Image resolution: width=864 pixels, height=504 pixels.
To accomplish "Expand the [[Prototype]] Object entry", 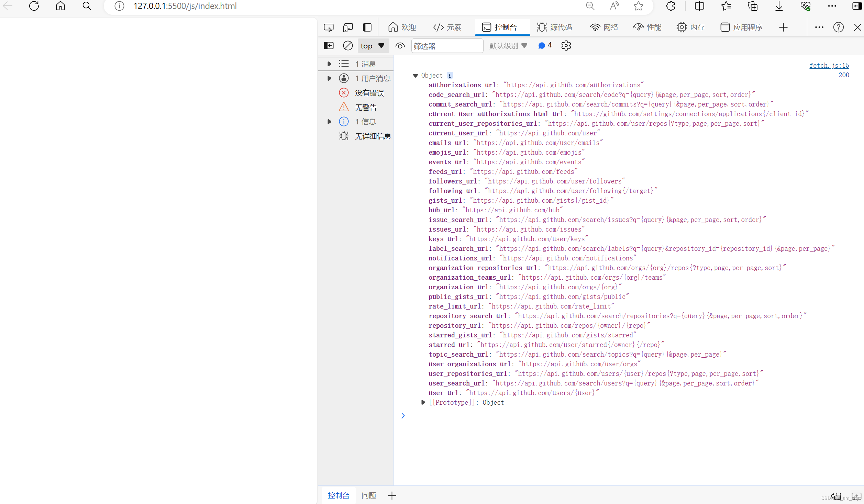I will (423, 402).
